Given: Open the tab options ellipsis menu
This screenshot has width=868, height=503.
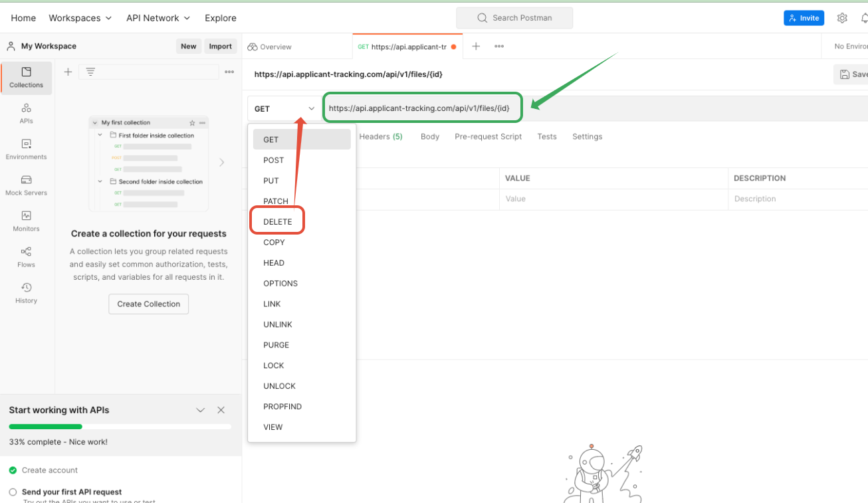Looking at the screenshot, I should [499, 47].
